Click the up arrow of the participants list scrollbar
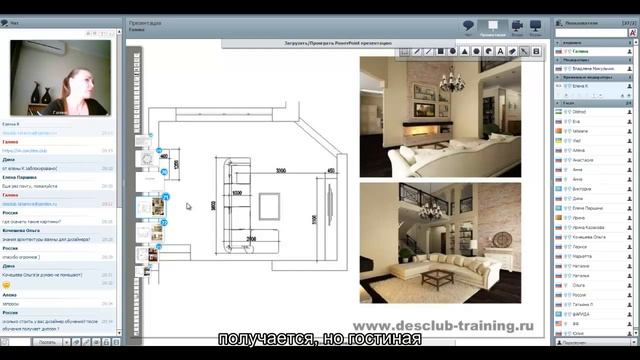Screen dimensions: 640x360 [636, 42]
